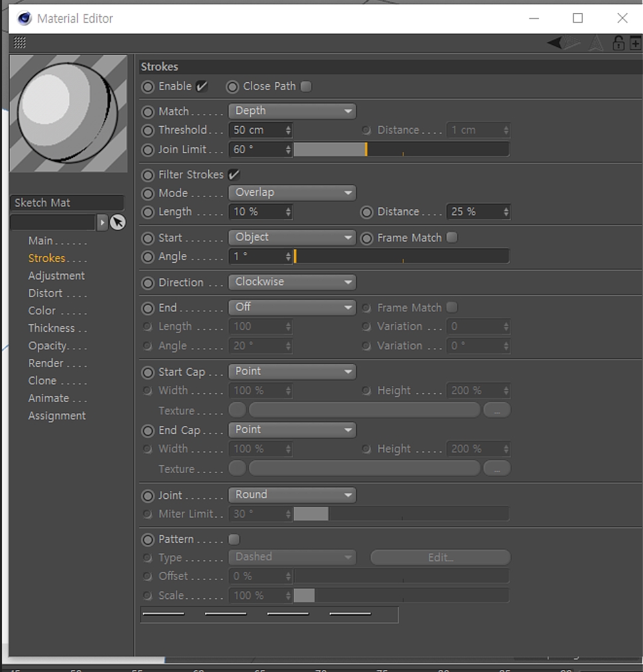The image size is (643, 672).
Task: Enable the Pattern checkbox
Action: click(234, 539)
